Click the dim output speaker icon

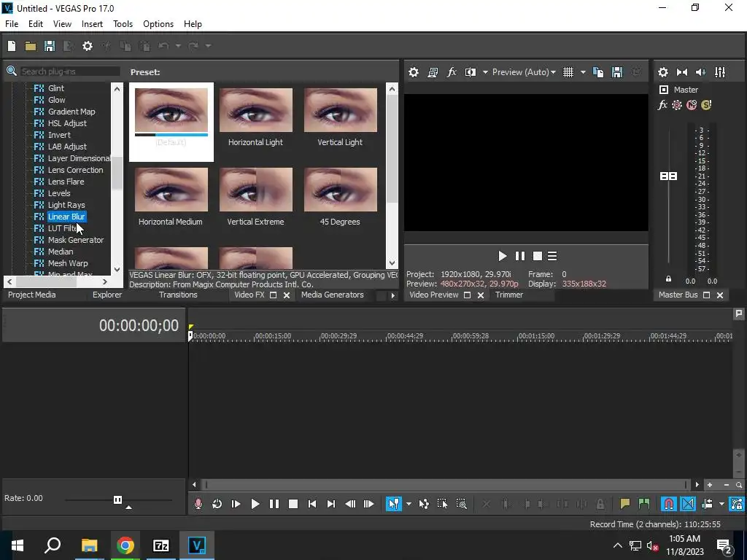pyautogui.click(x=701, y=72)
